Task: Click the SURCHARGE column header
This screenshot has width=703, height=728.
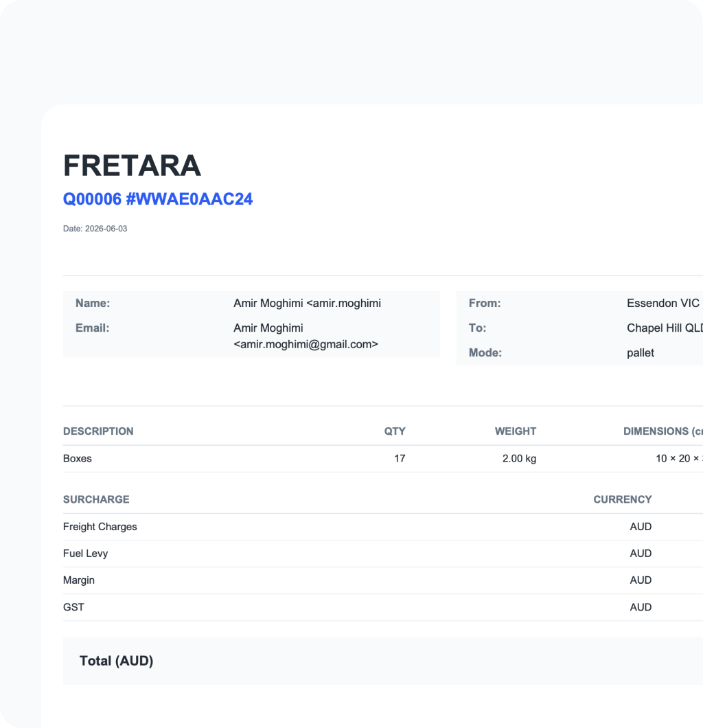Action: (x=96, y=499)
